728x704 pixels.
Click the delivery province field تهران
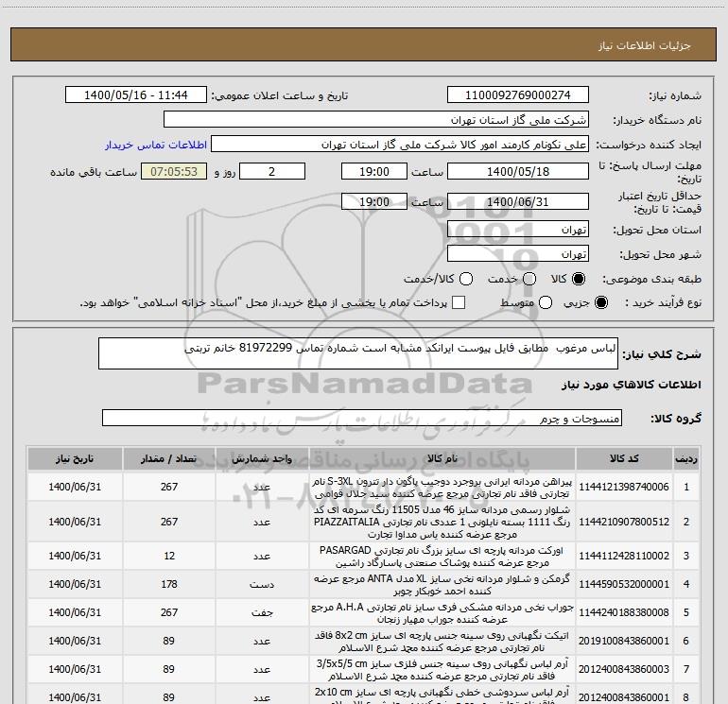(518, 230)
